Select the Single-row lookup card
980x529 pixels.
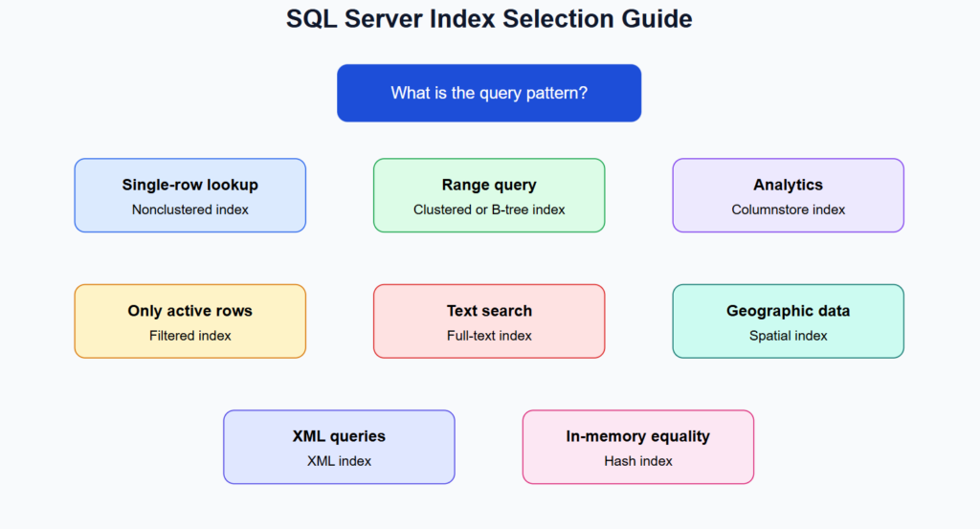190,195
